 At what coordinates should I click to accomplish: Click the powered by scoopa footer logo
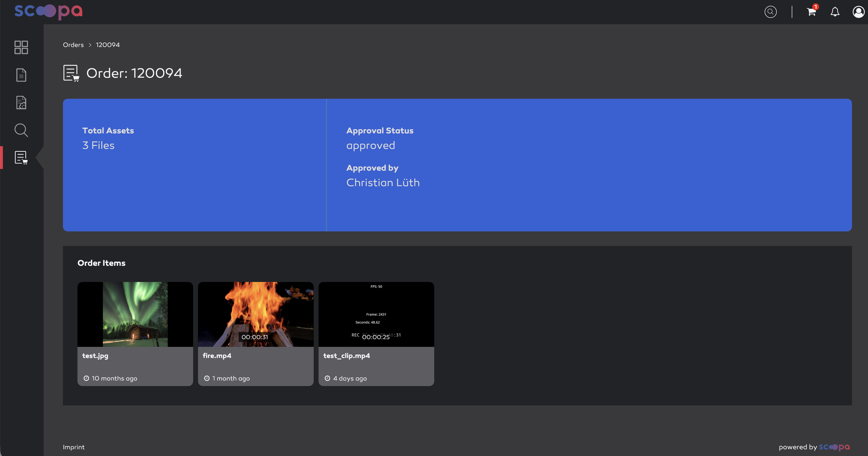click(834, 447)
